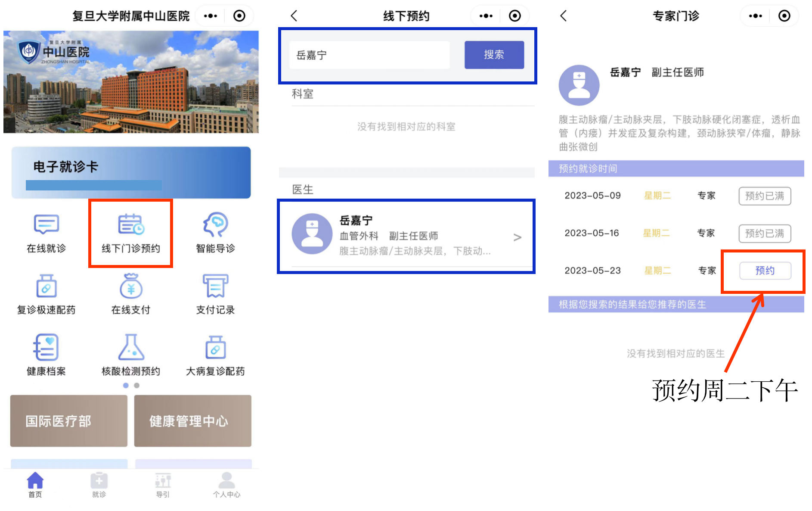Tap the 首页 home tab
The height and width of the screenshot is (511, 812).
pos(35,485)
